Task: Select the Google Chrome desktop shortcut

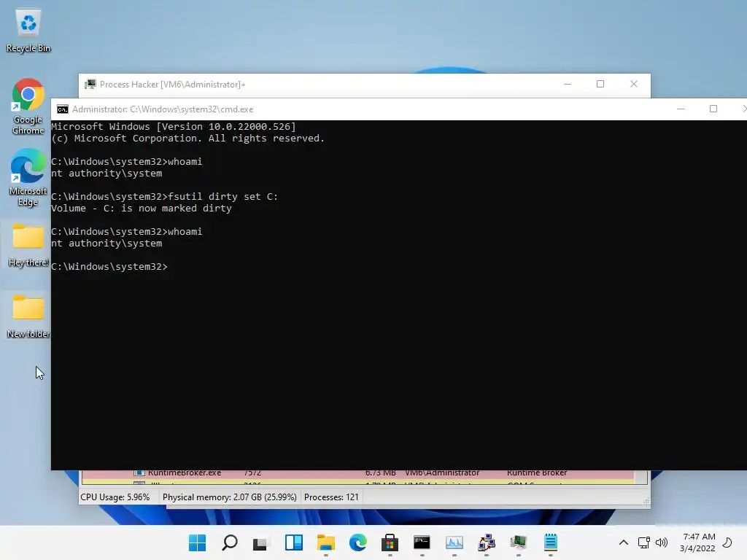Action: pos(28,106)
